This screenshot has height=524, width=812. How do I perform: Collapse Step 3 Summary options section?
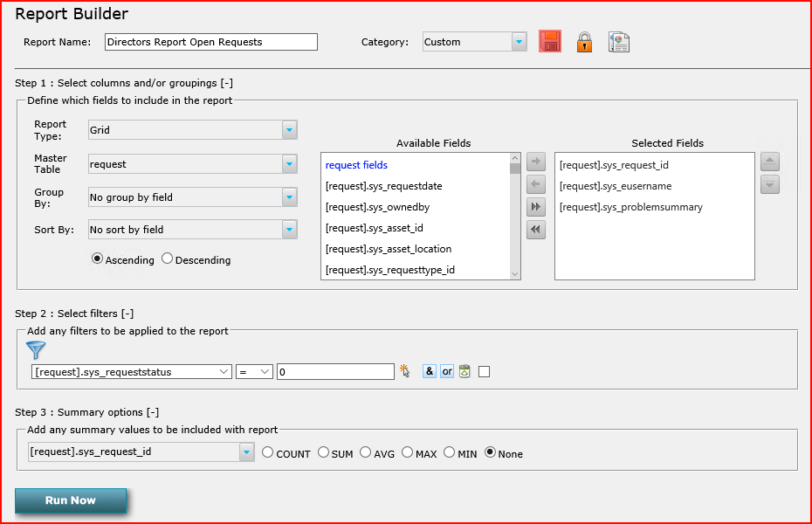[x=153, y=412]
